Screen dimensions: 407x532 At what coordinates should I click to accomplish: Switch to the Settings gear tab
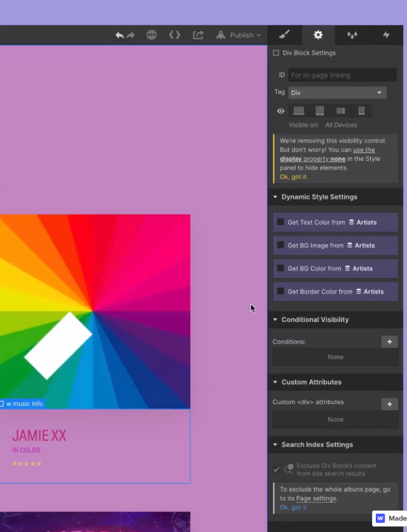coord(318,34)
